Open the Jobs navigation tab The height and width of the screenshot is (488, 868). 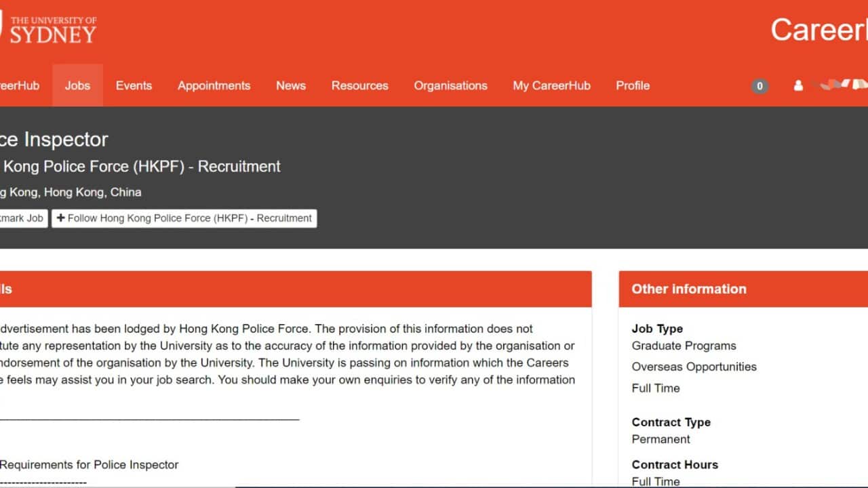(77, 85)
